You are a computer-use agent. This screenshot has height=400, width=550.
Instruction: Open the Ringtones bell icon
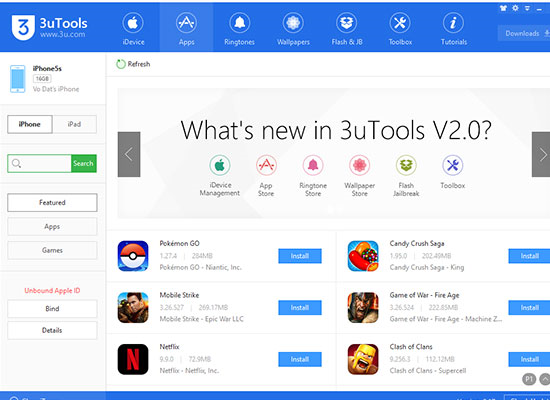(240, 23)
